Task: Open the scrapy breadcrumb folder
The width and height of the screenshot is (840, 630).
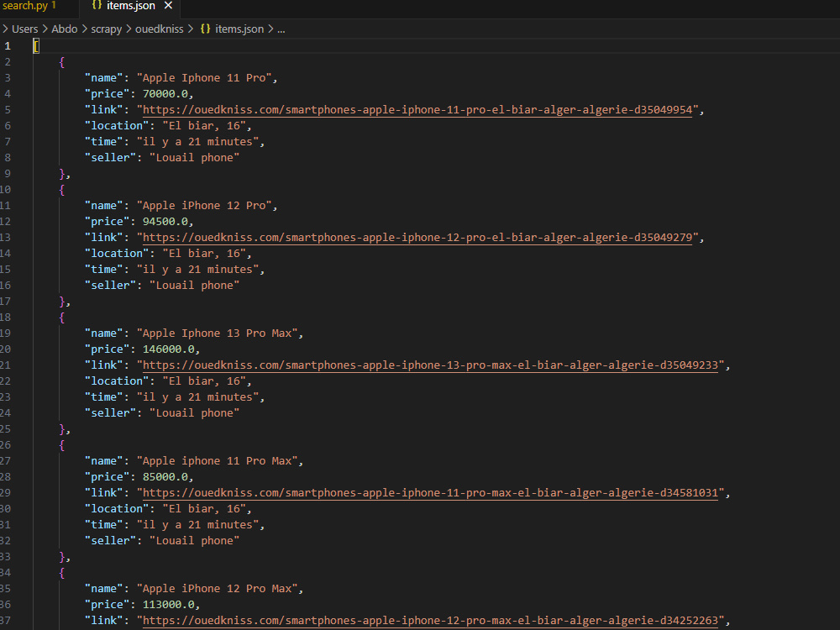Action: 107,29
